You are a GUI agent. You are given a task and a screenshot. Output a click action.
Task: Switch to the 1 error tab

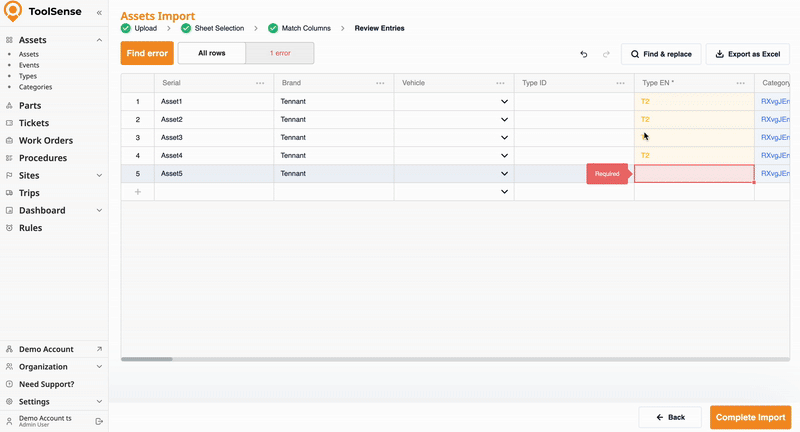coord(280,53)
